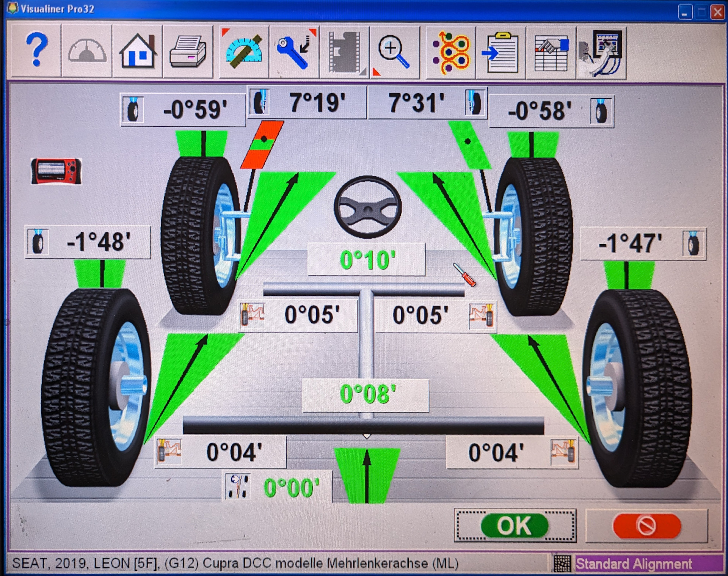Open the table spreadsheet readings icon
728x576 pixels.
tap(551, 53)
